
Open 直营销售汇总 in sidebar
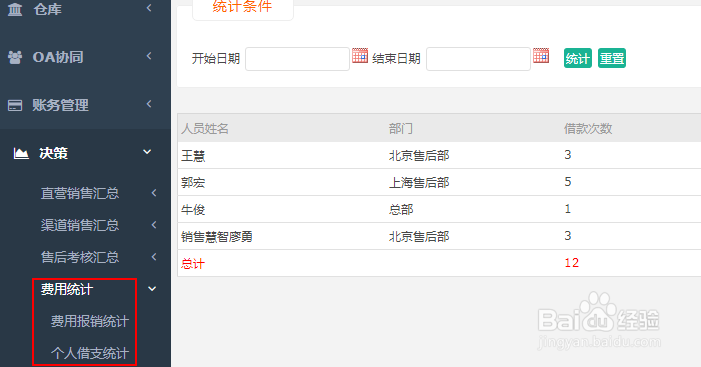[80, 193]
